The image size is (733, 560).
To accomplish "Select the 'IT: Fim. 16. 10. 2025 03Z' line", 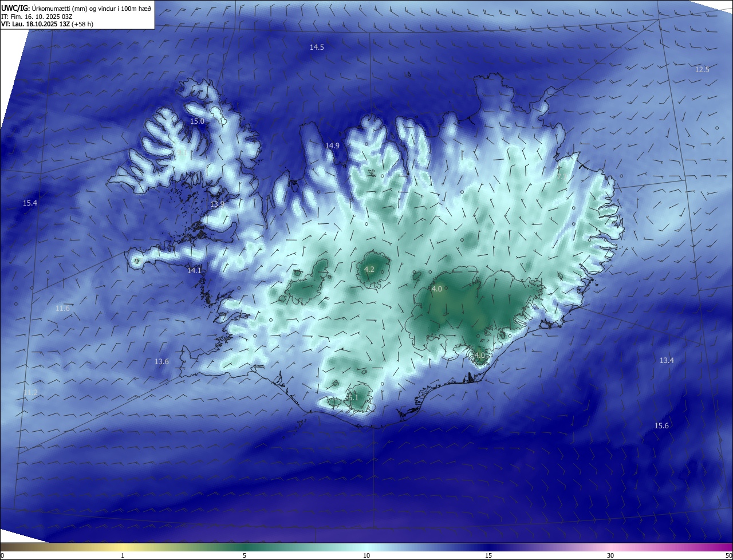I will (37, 17).
